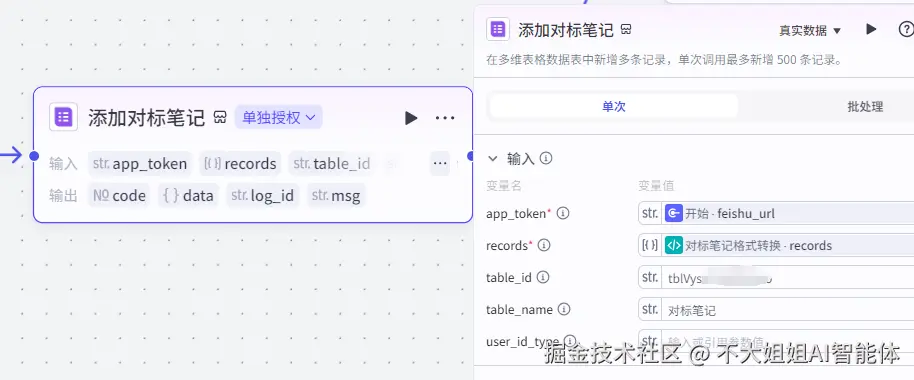The height and width of the screenshot is (380, 914).
Task: Select the msg output tag on node
Action: pos(336,196)
